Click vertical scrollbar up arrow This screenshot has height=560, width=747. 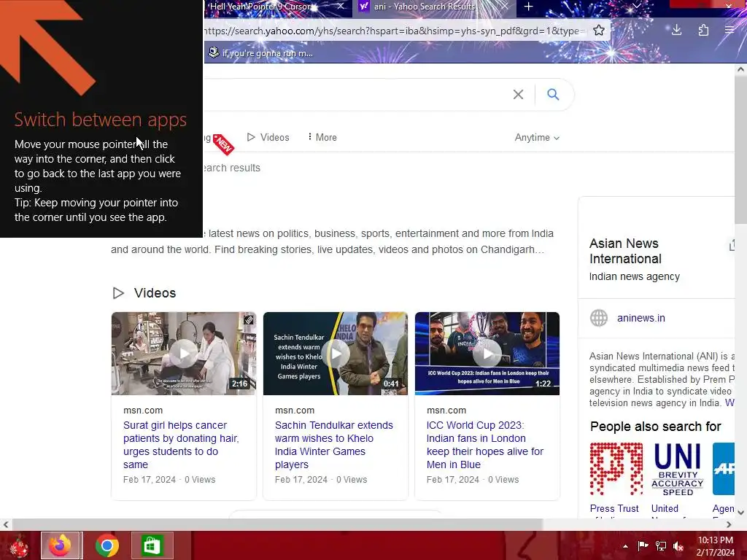coord(740,69)
